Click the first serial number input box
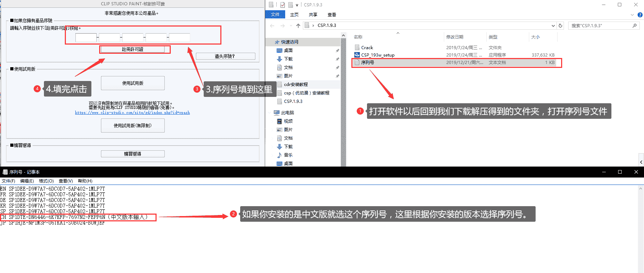Screen dimensions: 644x273 click(x=86, y=37)
